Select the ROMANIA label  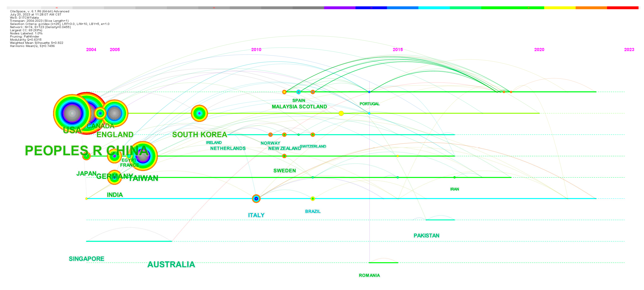click(369, 275)
